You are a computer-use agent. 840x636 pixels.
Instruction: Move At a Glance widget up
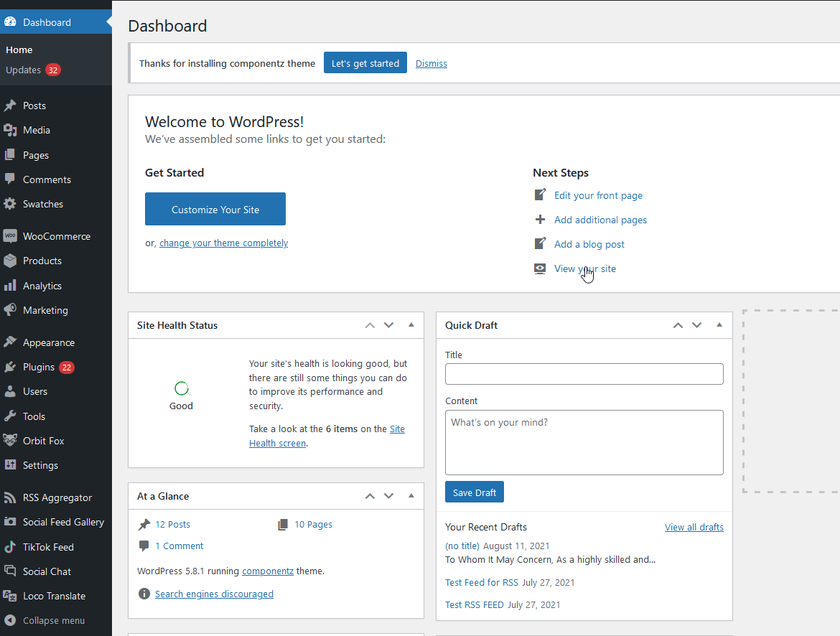click(370, 496)
